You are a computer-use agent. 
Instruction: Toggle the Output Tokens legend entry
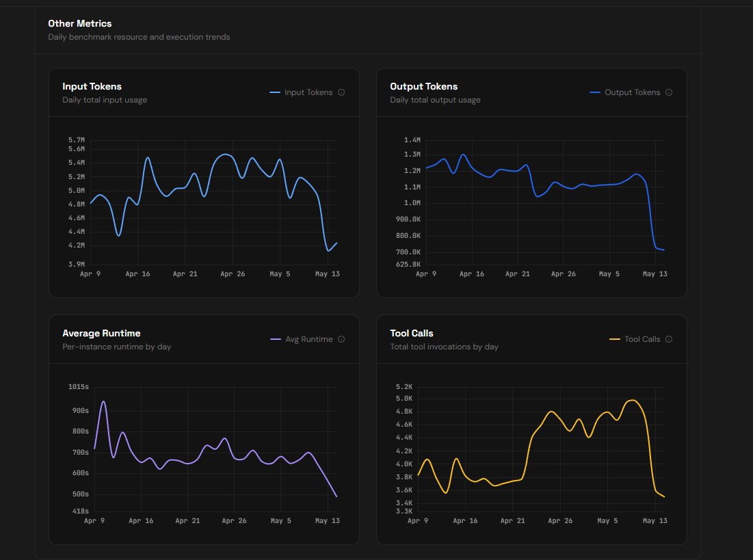pyautogui.click(x=625, y=92)
